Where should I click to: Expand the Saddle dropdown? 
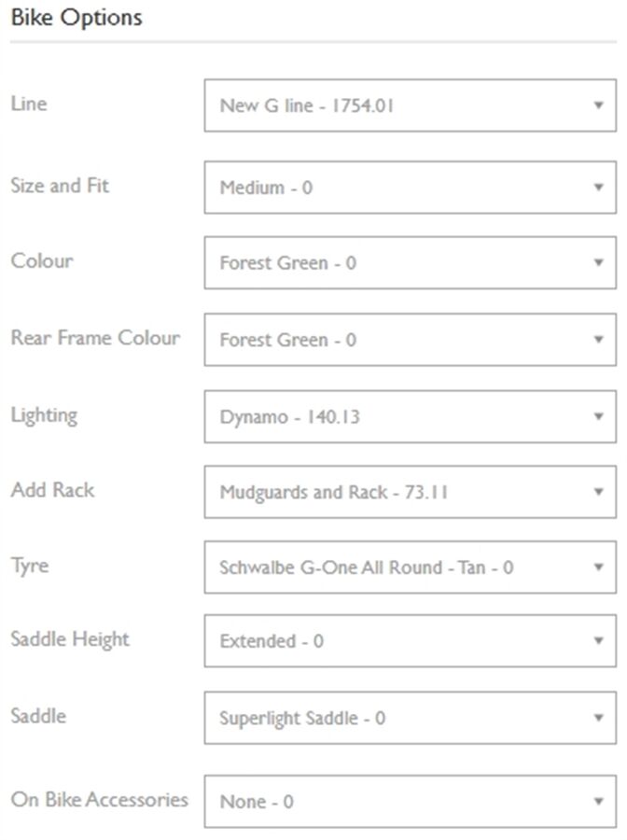coord(410,718)
